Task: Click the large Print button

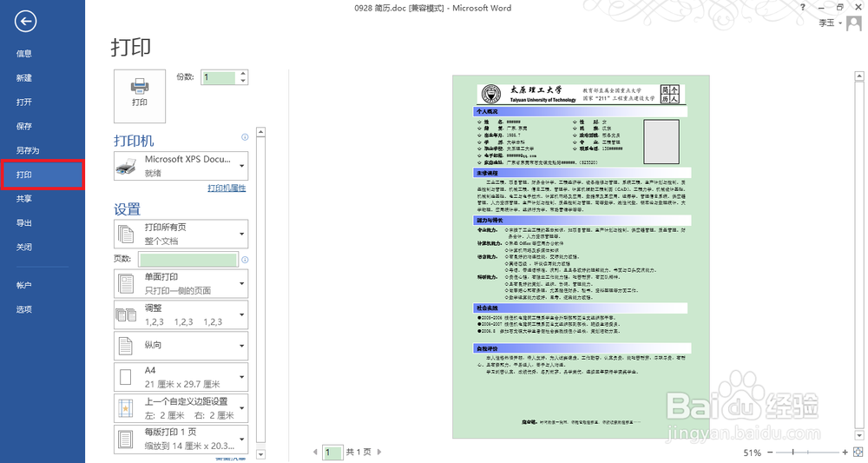Action: tap(140, 96)
